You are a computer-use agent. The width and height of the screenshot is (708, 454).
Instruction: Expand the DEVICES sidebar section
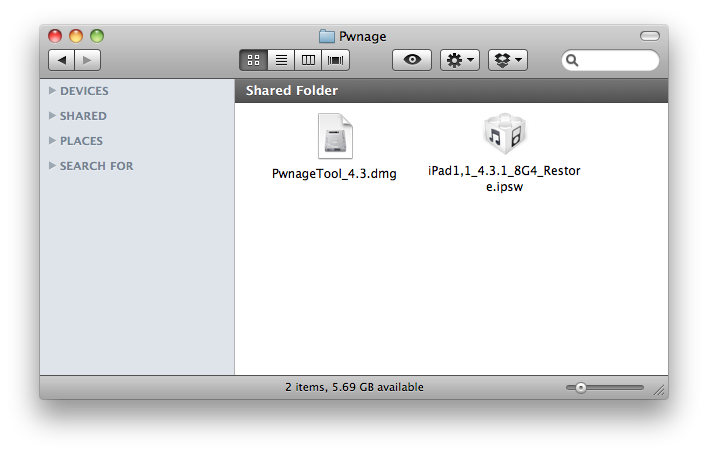click(x=53, y=91)
